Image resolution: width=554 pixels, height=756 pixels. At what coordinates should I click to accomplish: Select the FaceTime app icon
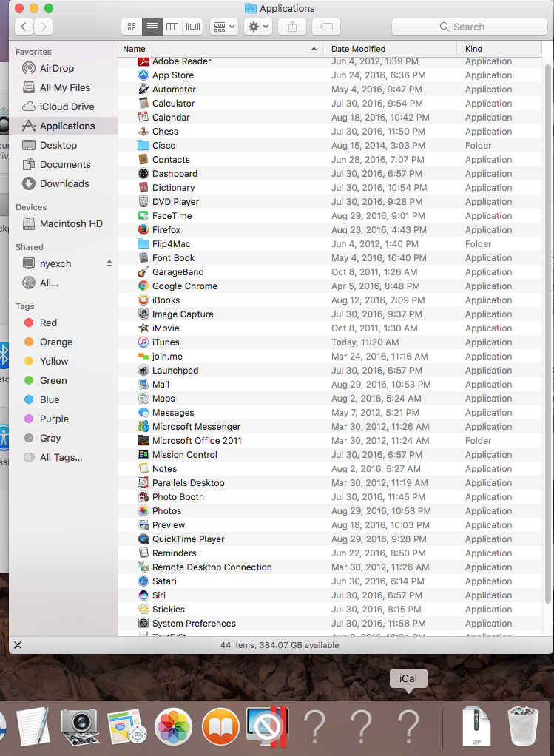click(x=143, y=215)
